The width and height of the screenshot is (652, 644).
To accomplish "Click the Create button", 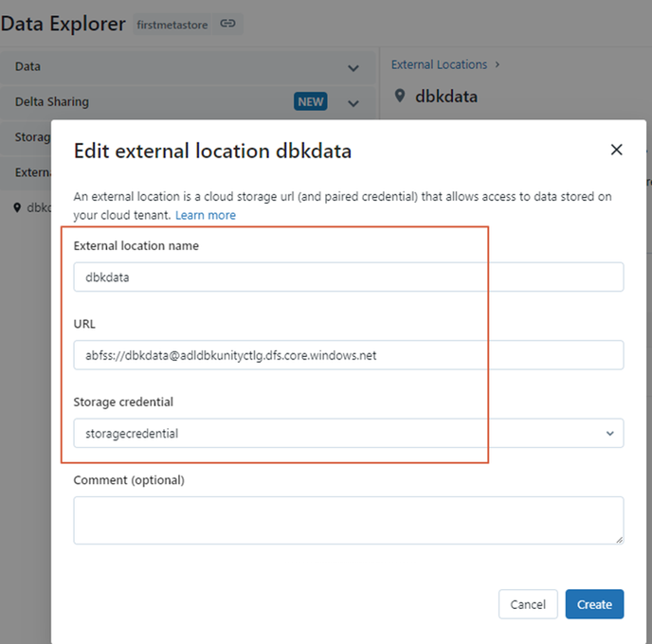I will click(x=594, y=604).
